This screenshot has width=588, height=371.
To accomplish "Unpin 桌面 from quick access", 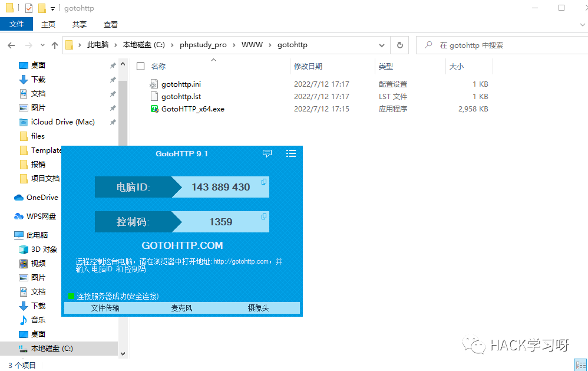I will coord(113,65).
